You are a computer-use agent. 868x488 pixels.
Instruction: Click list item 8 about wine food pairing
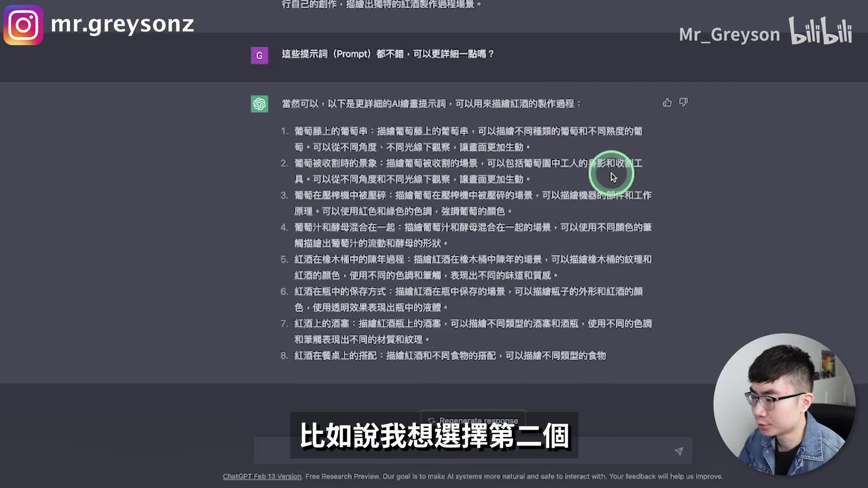coord(450,356)
